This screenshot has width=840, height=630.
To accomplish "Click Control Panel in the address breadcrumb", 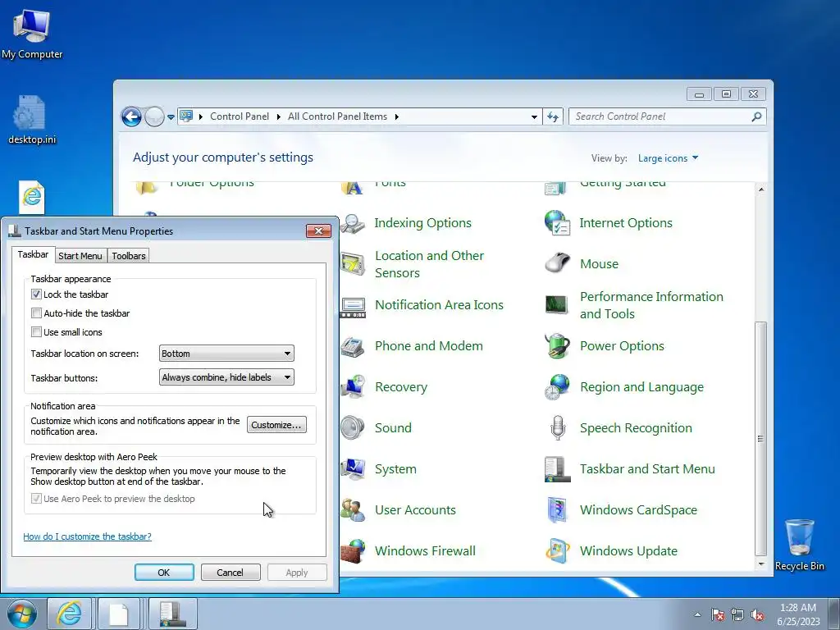I will (x=240, y=116).
